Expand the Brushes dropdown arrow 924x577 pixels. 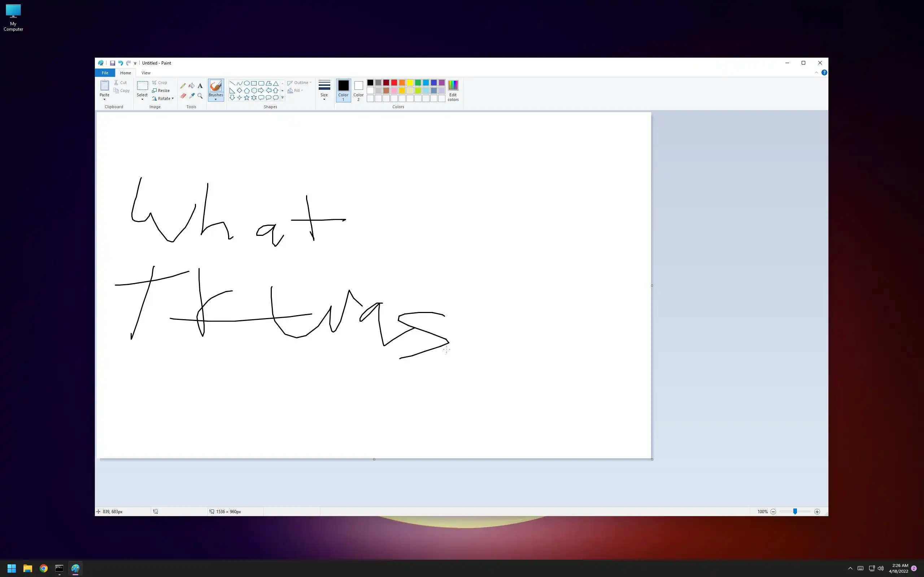click(216, 100)
